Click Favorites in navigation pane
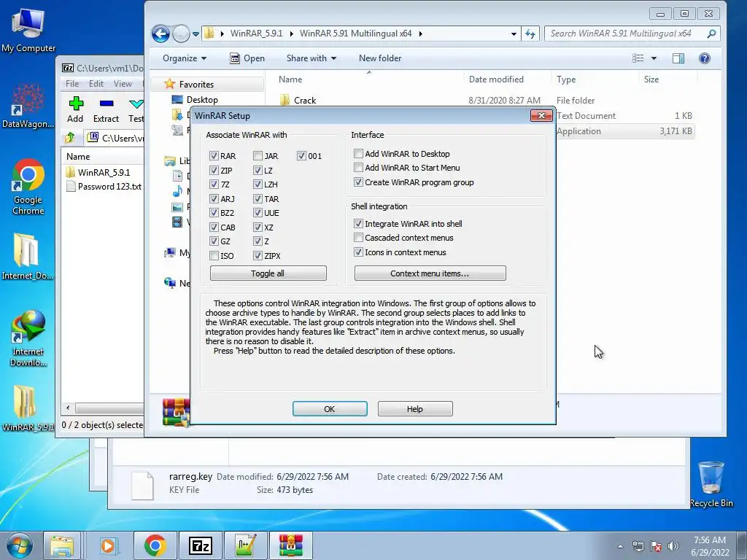 (196, 85)
